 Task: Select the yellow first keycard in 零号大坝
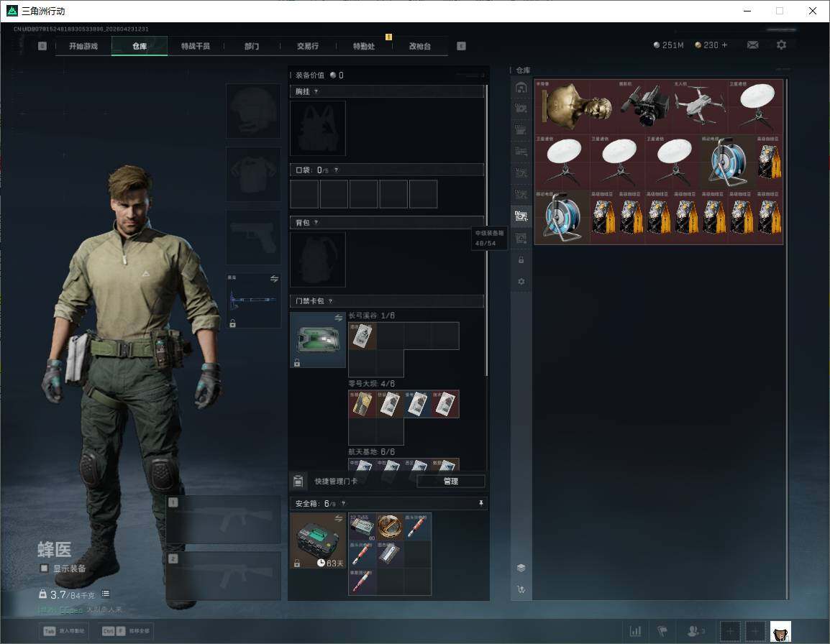click(x=362, y=404)
